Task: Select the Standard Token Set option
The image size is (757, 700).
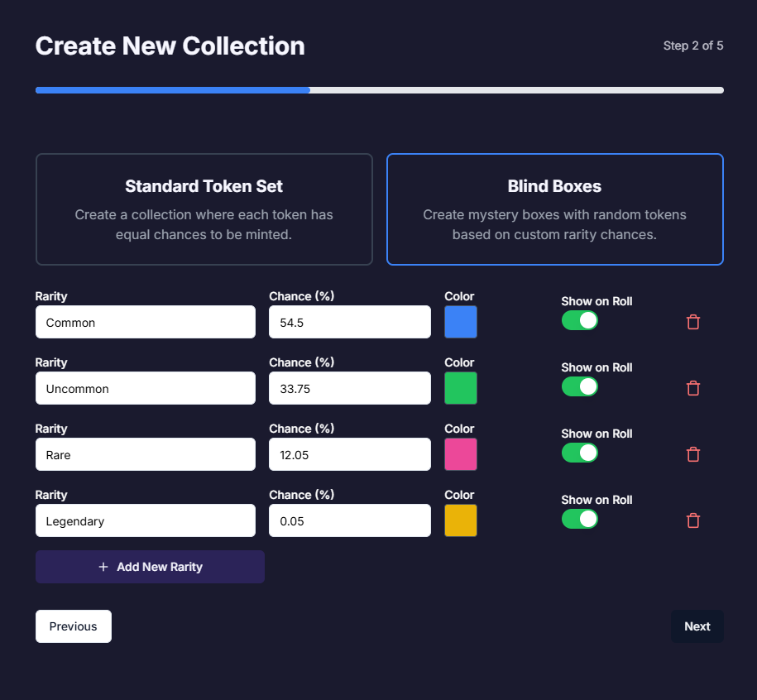Action: tap(204, 209)
